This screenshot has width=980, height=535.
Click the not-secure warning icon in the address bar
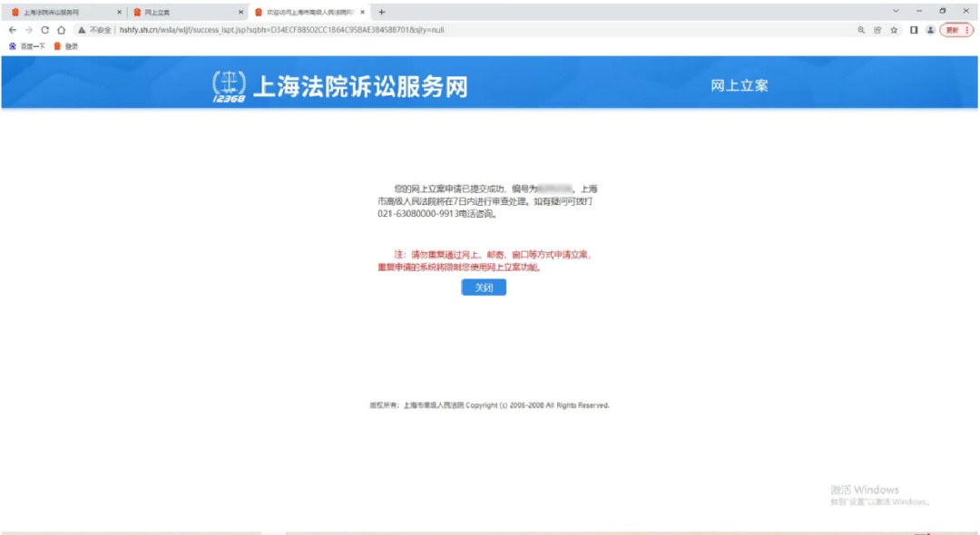click(x=82, y=30)
